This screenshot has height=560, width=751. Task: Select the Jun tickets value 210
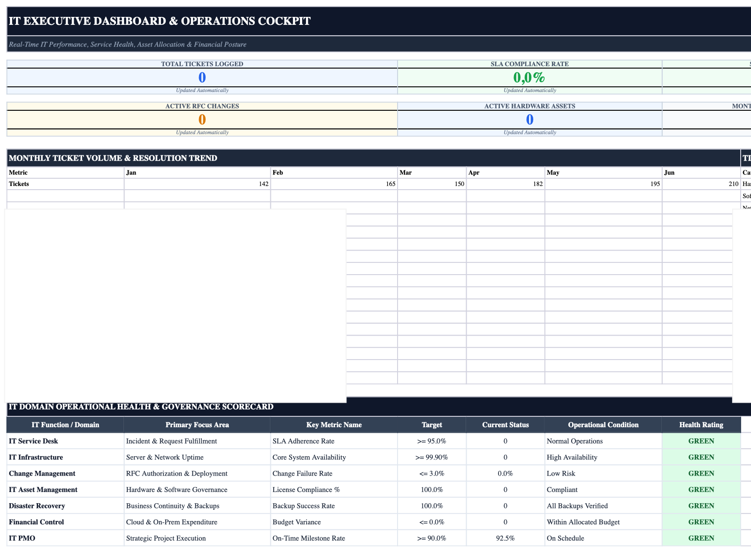point(701,184)
